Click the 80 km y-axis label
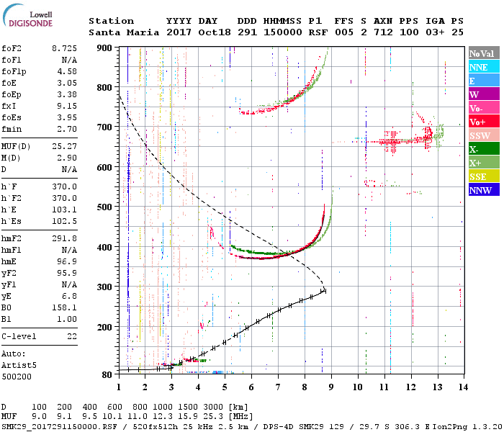Viewport: 504px width, 432px height. (107, 375)
